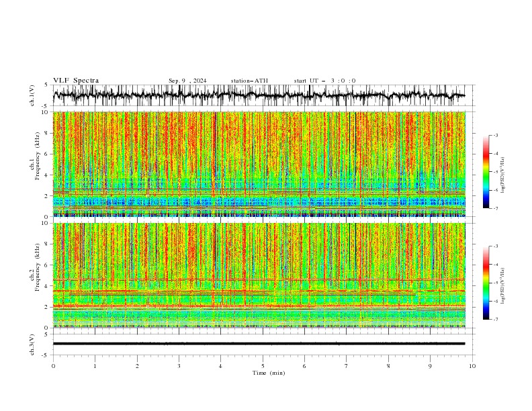The height and width of the screenshot is (411, 532).
Task: Click the "ch.1(V)" axis label
Action: click(32, 95)
